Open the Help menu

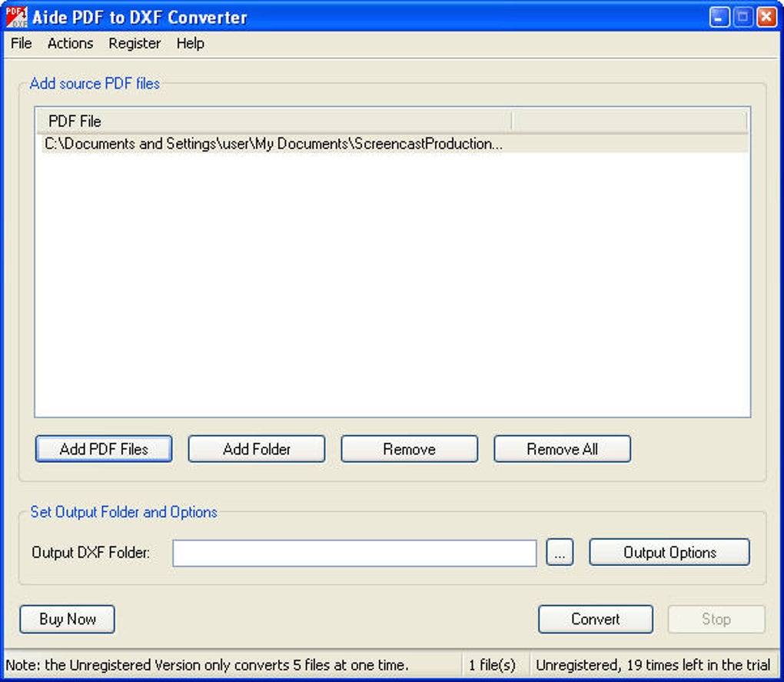tap(190, 44)
